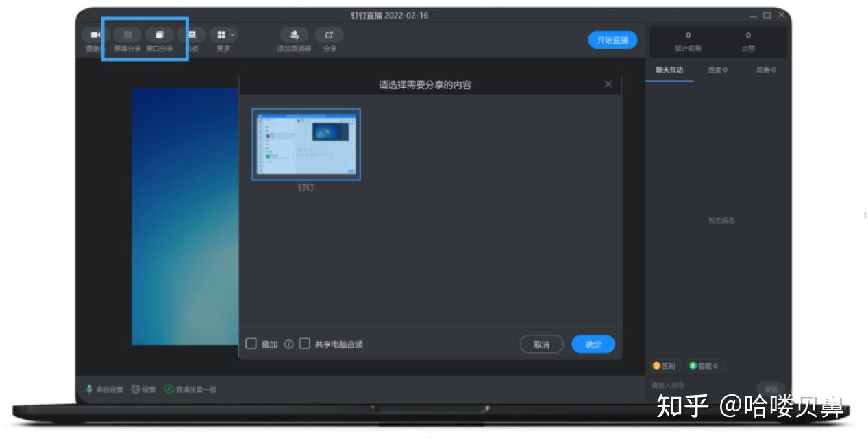Click the likes (点赞) counter
The height and width of the screenshot is (443, 868).
748,42
